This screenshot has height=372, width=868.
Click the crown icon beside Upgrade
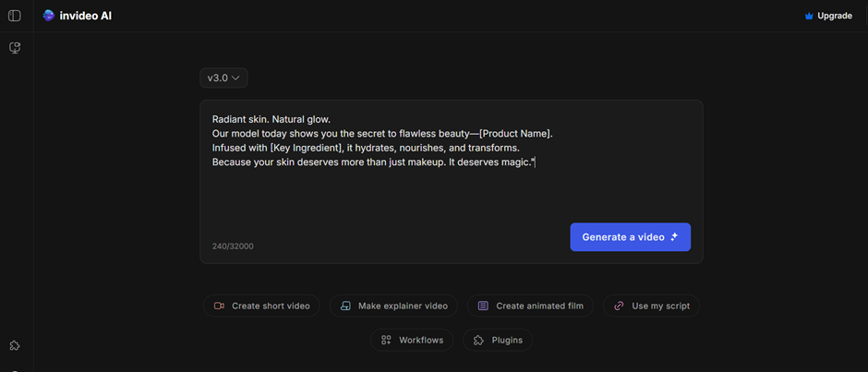coord(809,16)
